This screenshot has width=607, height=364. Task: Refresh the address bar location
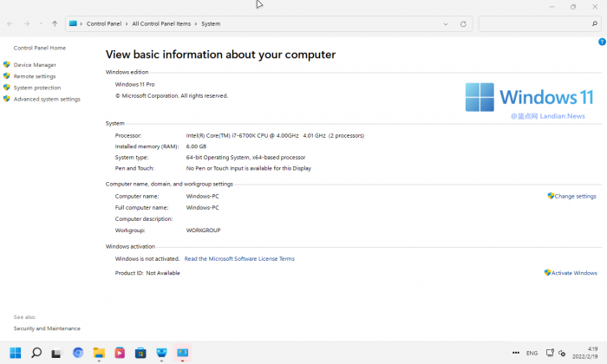click(463, 23)
